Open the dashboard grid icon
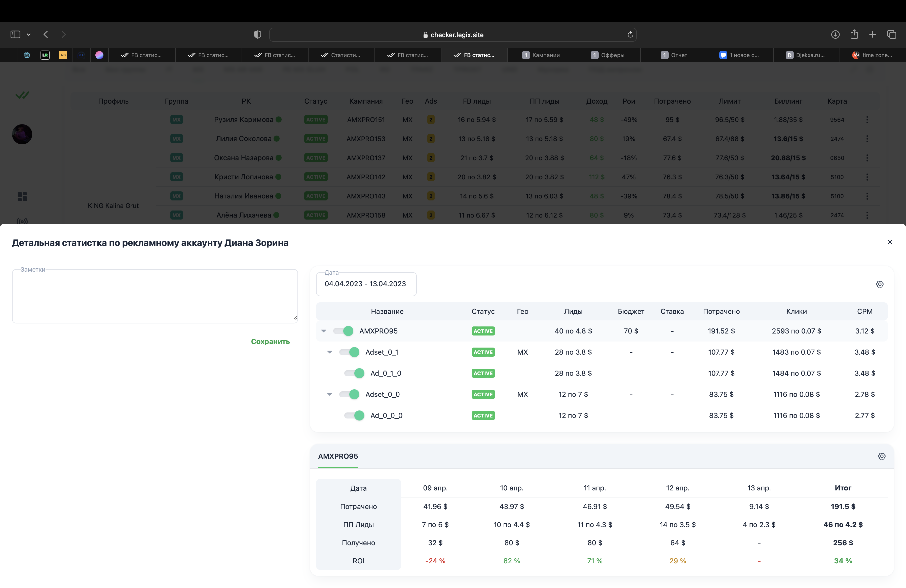This screenshot has width=906, height=588. (x=22, y=196)
